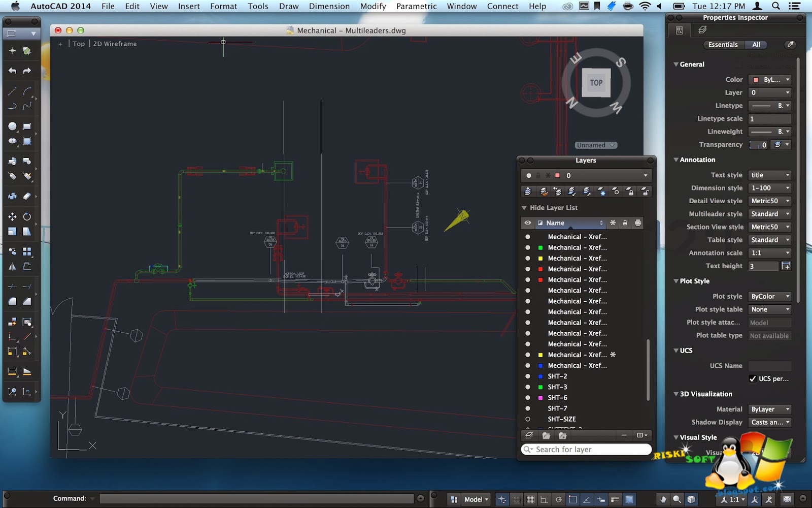Screen dimensions: 812x508
Task: Select the Ellipse tool
Action: tap(12, 141)
